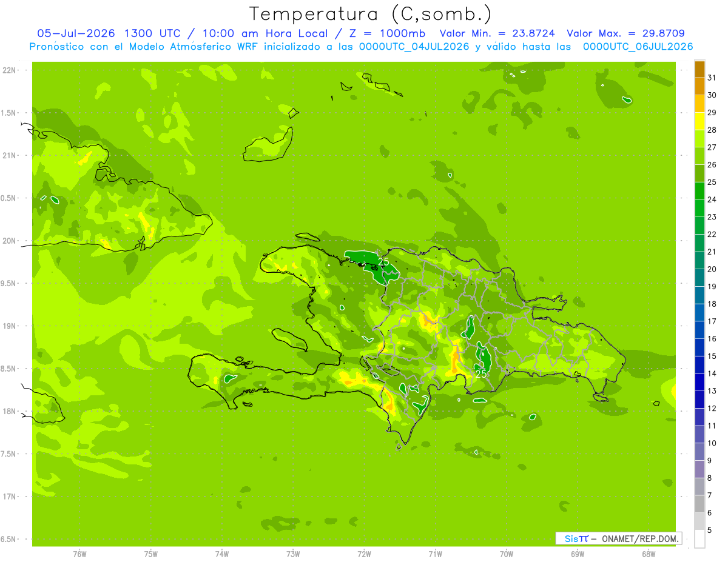This screenshot has height=562, width=728.
Task: Click the legend swatch between 20 and 21
Action: point(699,261)
